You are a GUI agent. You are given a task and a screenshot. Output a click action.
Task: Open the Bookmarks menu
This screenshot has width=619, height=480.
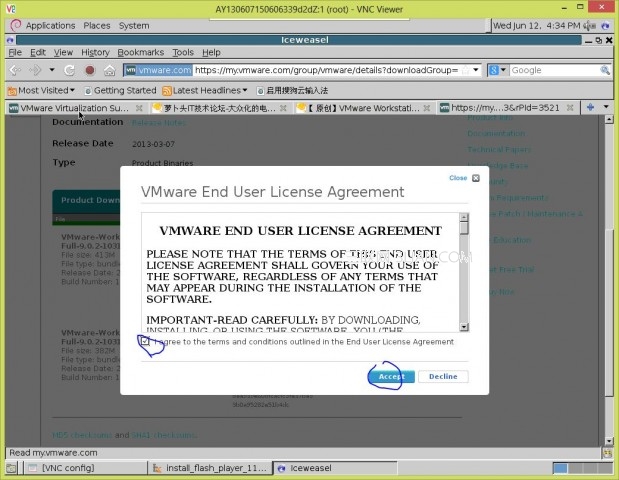tap(140, 52)
